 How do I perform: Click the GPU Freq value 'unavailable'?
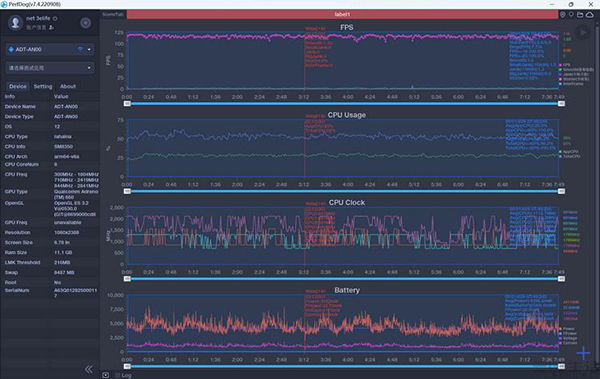pyautogui.click(x=67, y=222)
